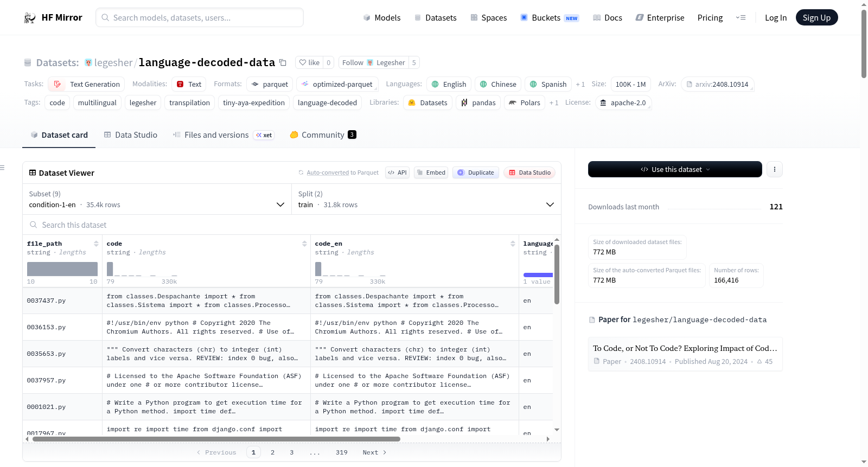Open the Buckets navigation item
868x467 pixels.
tap(550, 18)
